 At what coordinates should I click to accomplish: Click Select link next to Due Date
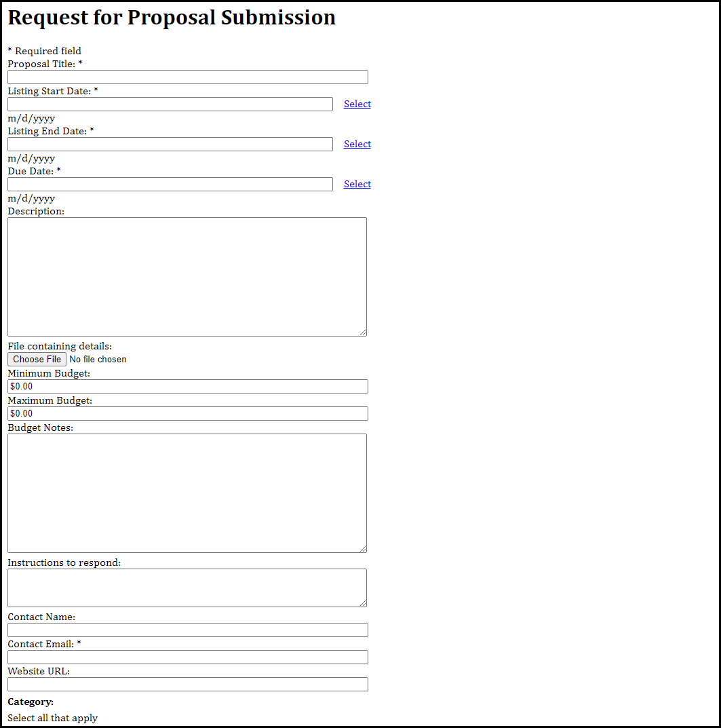click(x=357, y=184)
